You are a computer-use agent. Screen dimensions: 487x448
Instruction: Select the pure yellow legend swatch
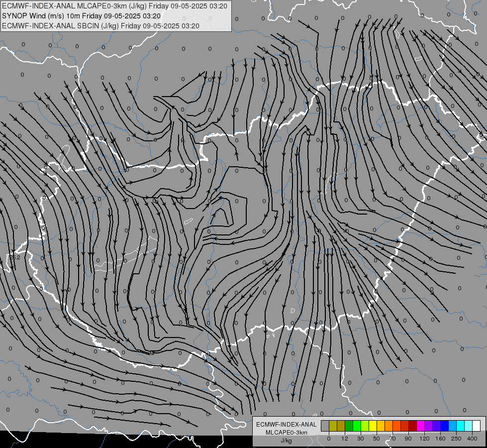tap(373, 426)
